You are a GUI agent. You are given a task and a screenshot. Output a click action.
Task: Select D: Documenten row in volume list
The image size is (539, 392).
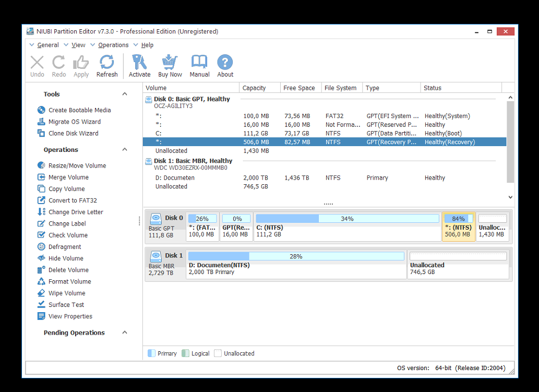175,178
